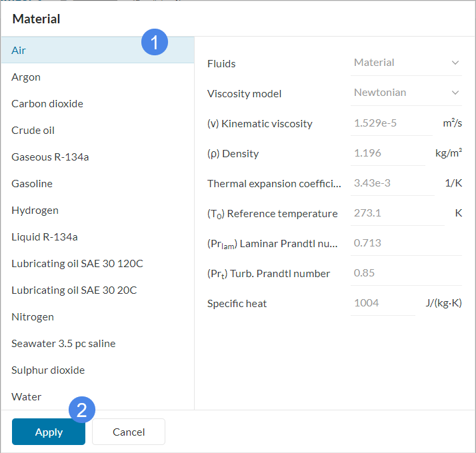The width and height of the screenshot is (476, 453).
Task: Click the J/(kg·K) unit label
Action: [443, 303]
